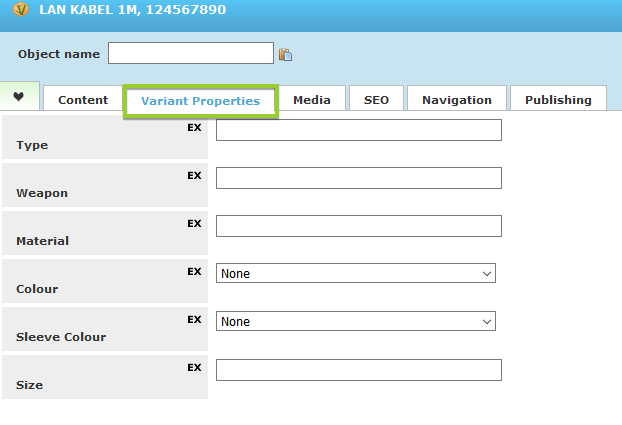This screenshot has height=425, width=622.
Task: Switch to the Navigation tab
Action: click(x=457, y=99)
